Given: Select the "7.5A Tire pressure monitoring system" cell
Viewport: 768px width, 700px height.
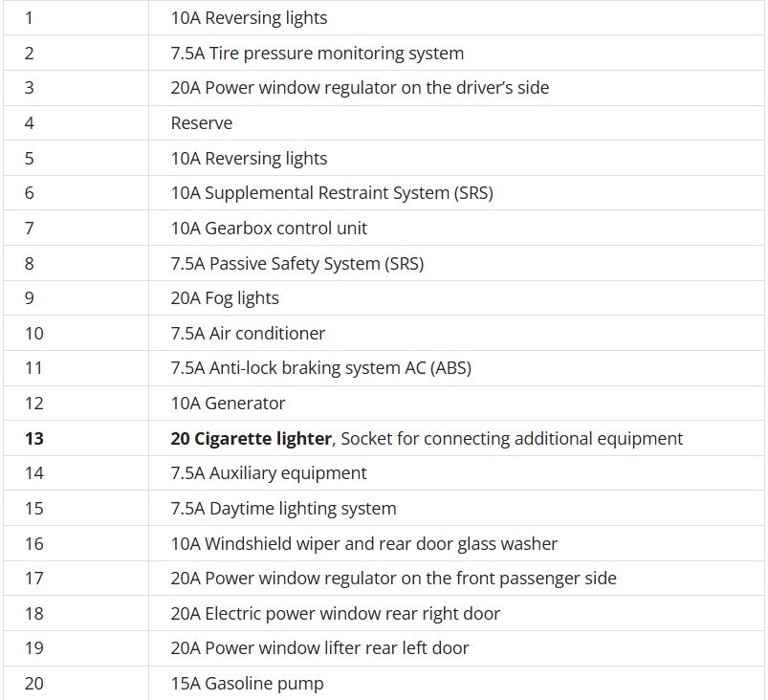Looking at the screenshot, I should tap(317, 54).
